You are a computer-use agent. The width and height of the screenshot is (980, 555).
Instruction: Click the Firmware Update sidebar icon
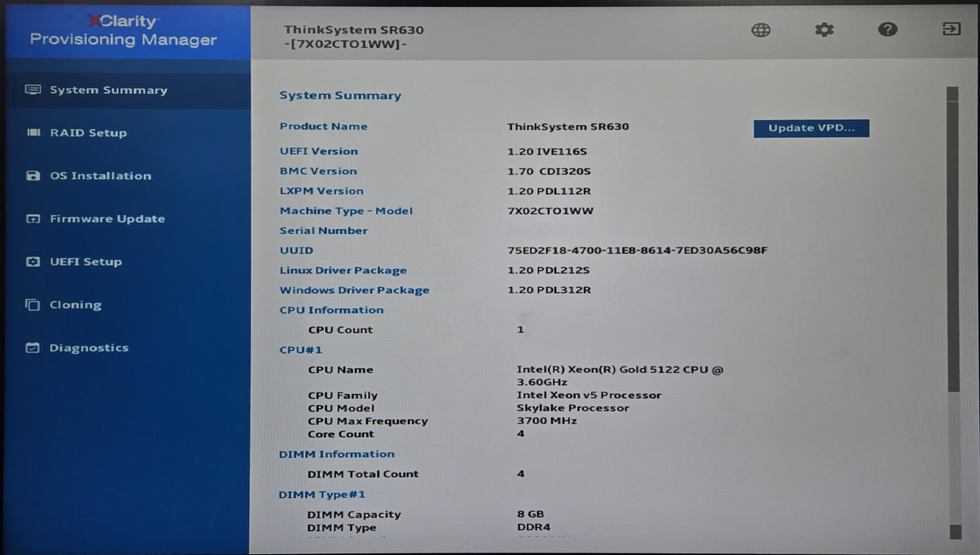coord(33,219)
